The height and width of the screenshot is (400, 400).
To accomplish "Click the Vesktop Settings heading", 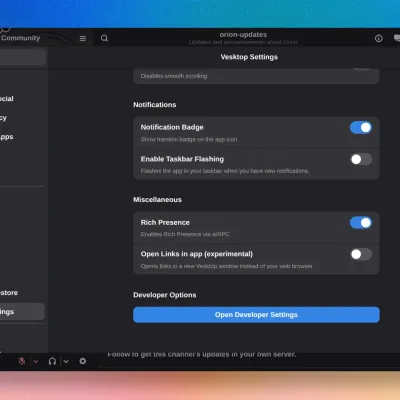I will click(249, 57).
